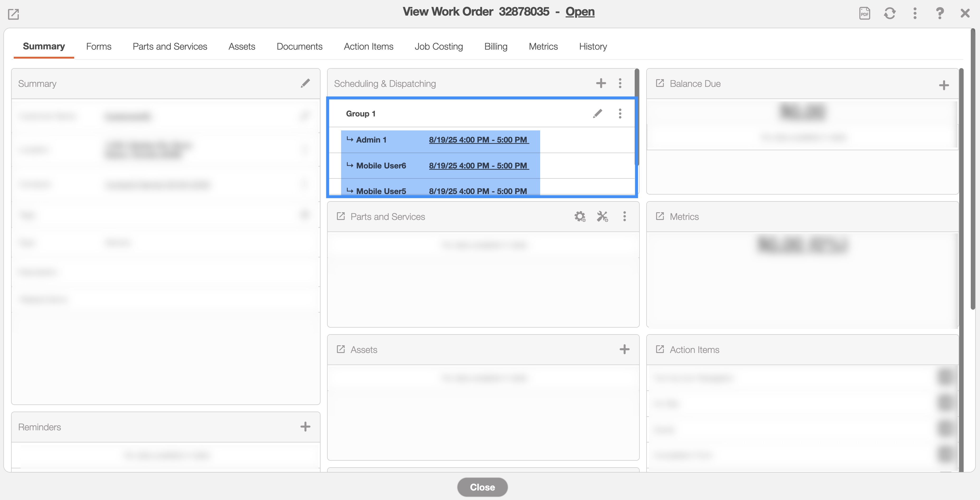980x500 pixels.
Task: Add a reminder with plus icon
Action: click(305, 427)
